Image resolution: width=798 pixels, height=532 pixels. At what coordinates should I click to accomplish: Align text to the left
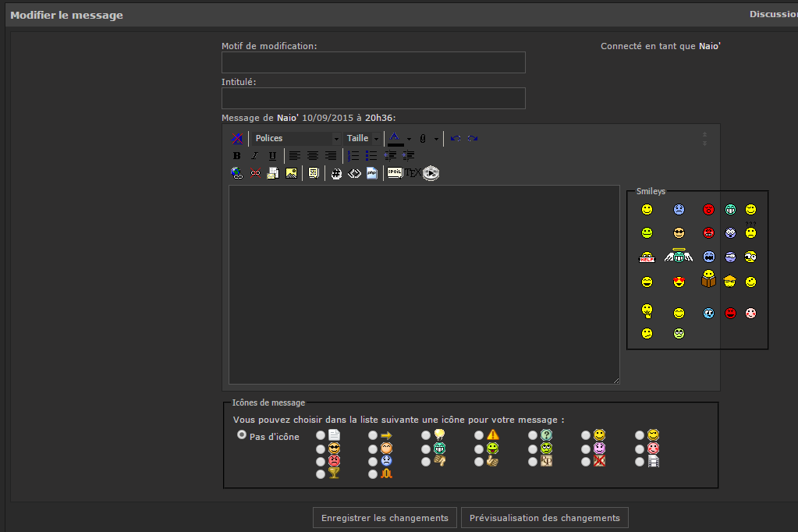pos(295,156)
